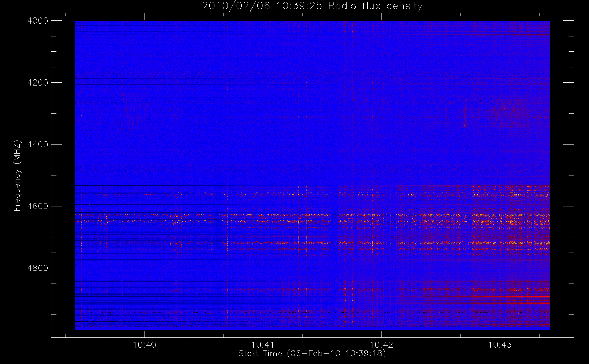Viewport: 589px width, 364px height.
Task: Click the 4200 frequency tick label
Action: tap(38, 83)
